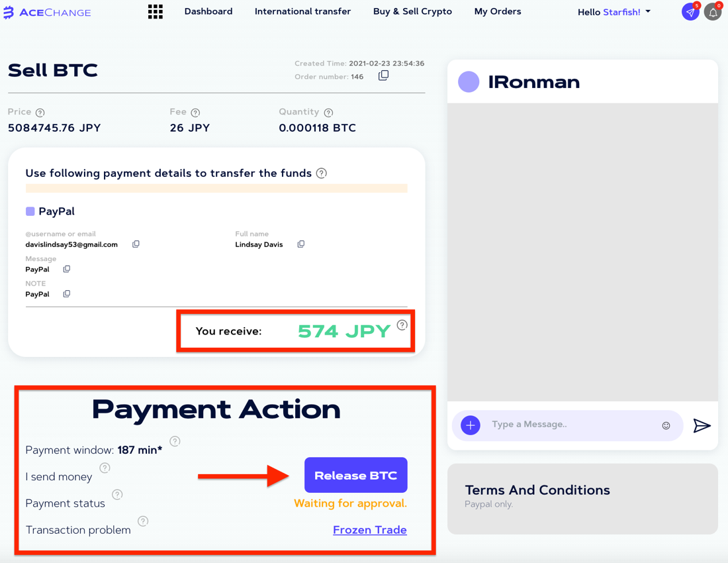Copy the Message field value

click(66, 269)
